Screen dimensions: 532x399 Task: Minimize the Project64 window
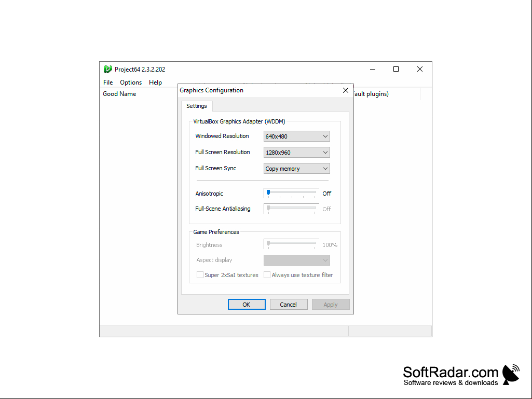pos(373,69)
